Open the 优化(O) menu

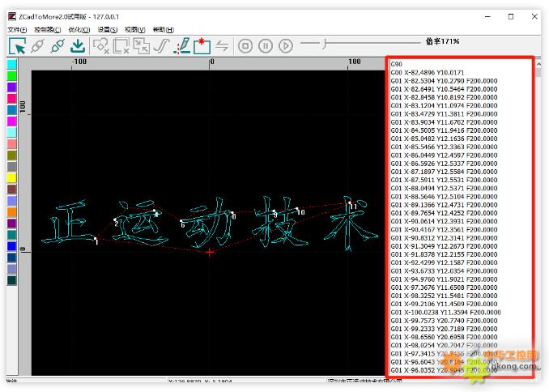click(x=79, y=30)
